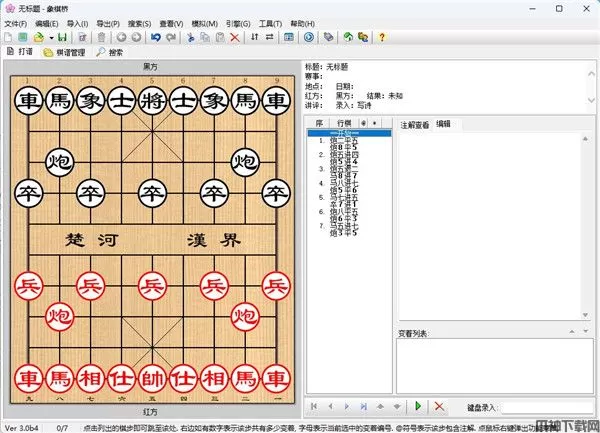Image resolution: width=600 pixels, height=433 pixels.
Task: Click the 行棋 column header
Action: pos(344,122)
